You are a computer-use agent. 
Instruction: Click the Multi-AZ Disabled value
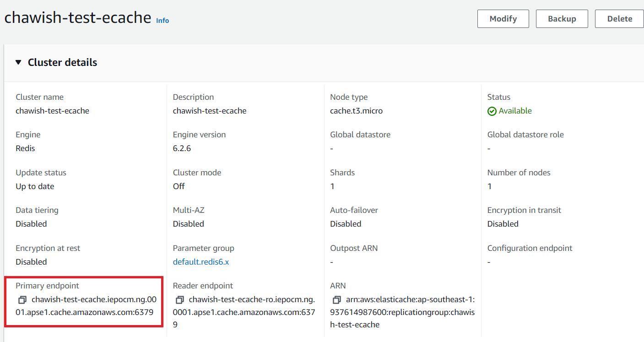click(x=187, y=223)
